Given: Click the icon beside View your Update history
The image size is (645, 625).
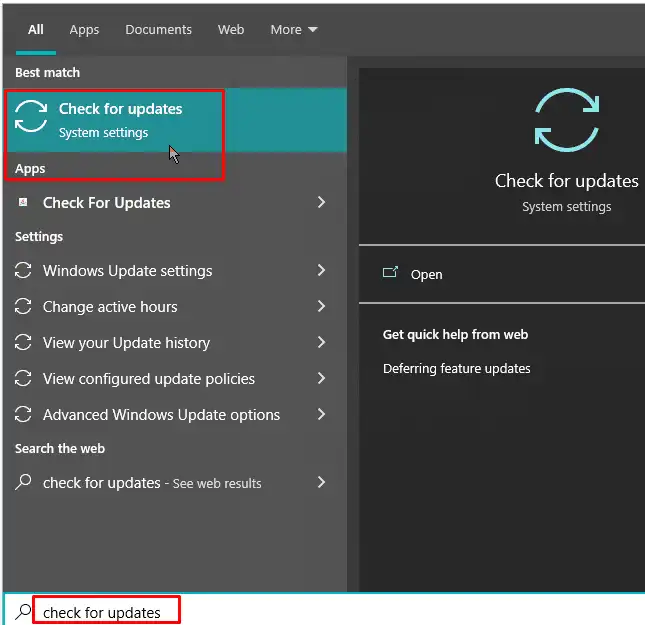Looking at the screenshot, I should (23, 343).
